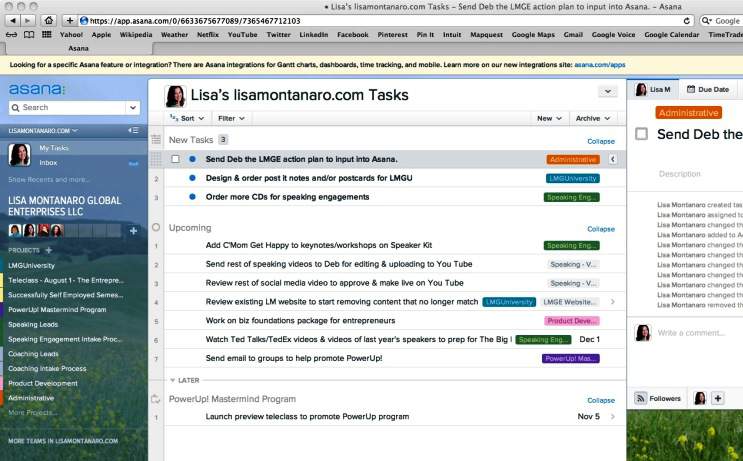Screen dimensions: 743x461
Task: Open the Sort dropdown
Action: 187,118
